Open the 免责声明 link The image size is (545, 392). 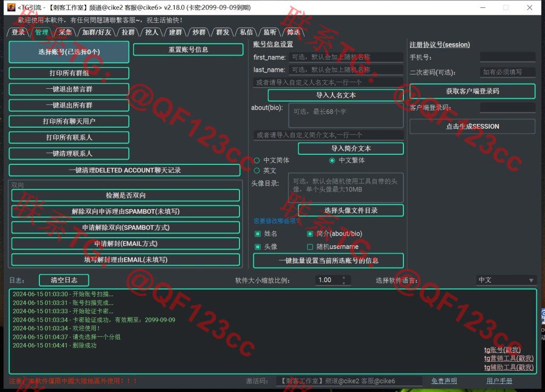click(444, 381)
